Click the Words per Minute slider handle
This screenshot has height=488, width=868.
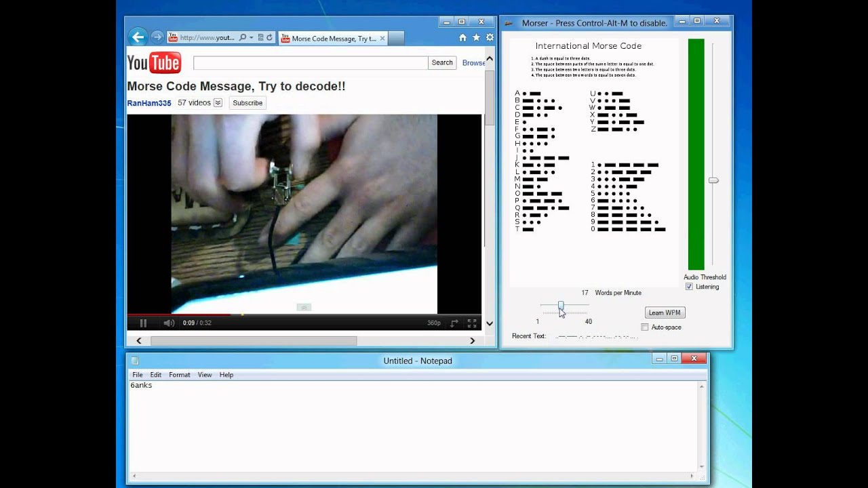[x=561, y=307]
